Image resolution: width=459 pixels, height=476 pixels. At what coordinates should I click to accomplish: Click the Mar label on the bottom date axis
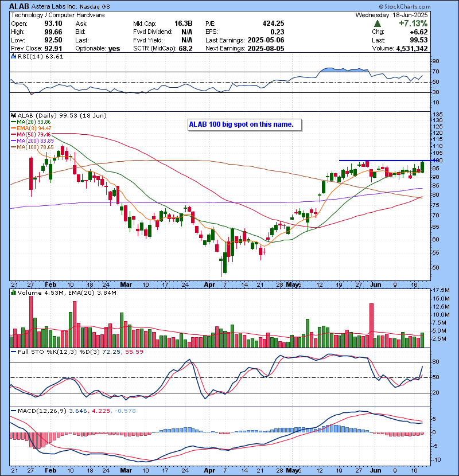click(126, 470)
